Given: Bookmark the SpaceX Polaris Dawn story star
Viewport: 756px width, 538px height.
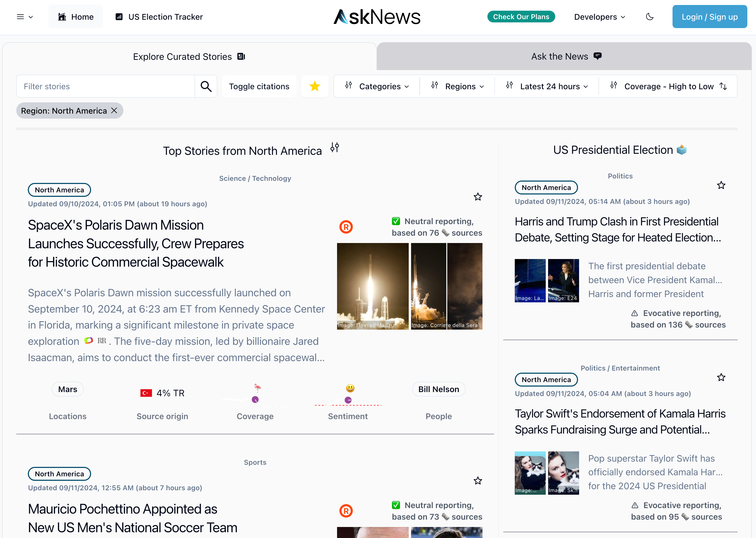Looking at the screenshot, I should point(477,197).
